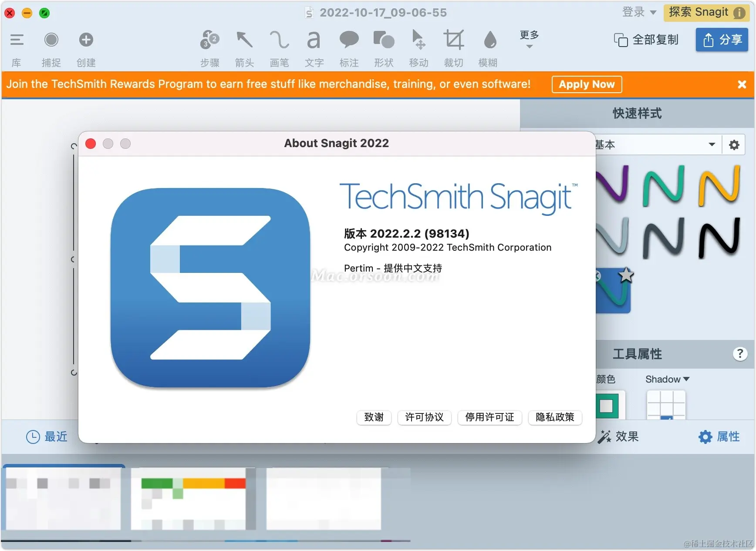Image resolution: width=756 pixels, height=551 pixels.
Task: Choose the teal green pen quick style
Action: pyautogui.click(x=663, y=185)
